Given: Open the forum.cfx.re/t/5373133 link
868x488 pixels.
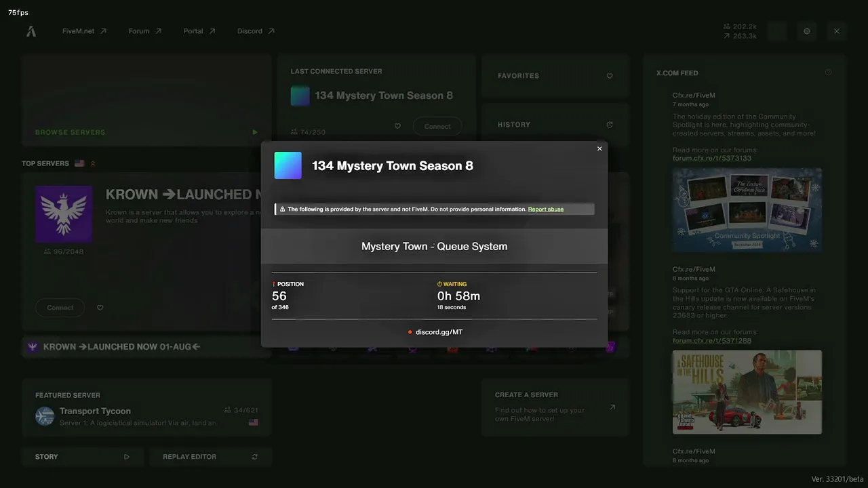Looking at the screenshot, I should [712, 159].
